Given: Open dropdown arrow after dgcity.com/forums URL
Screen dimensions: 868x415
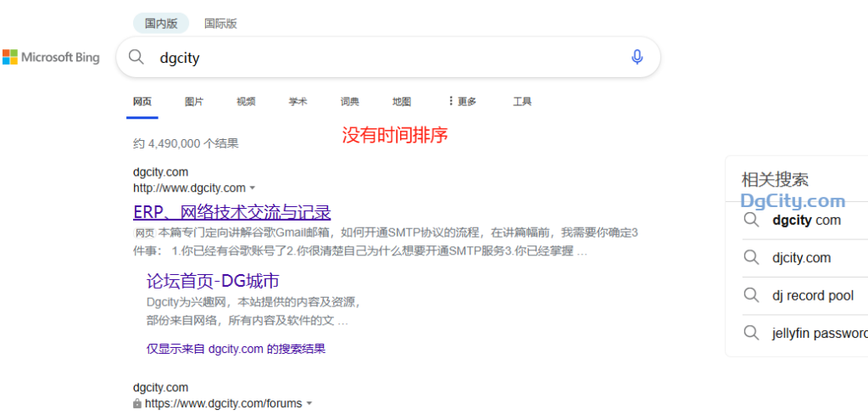Looking at the screenshot, I should [x=309, y=403].
